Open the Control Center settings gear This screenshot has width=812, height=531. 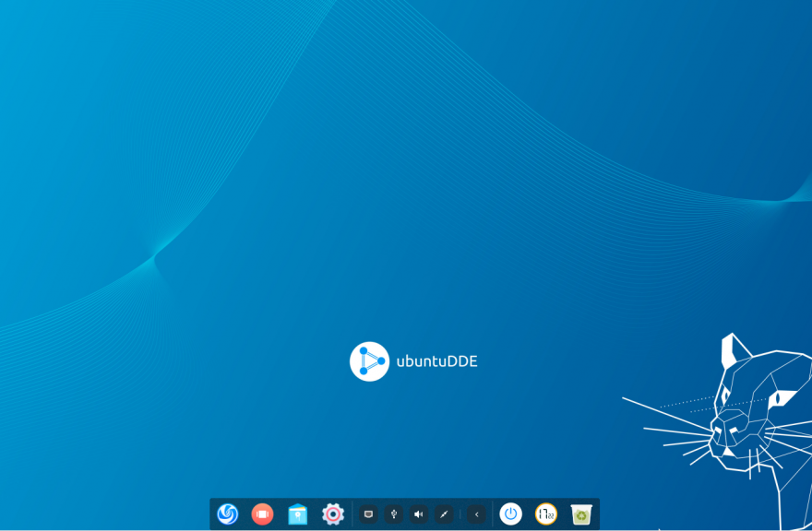click(x=333, y=513)
